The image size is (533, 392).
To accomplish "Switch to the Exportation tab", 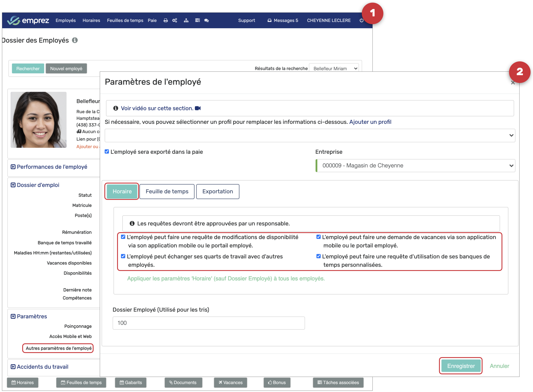I will [x=217, y=191].
